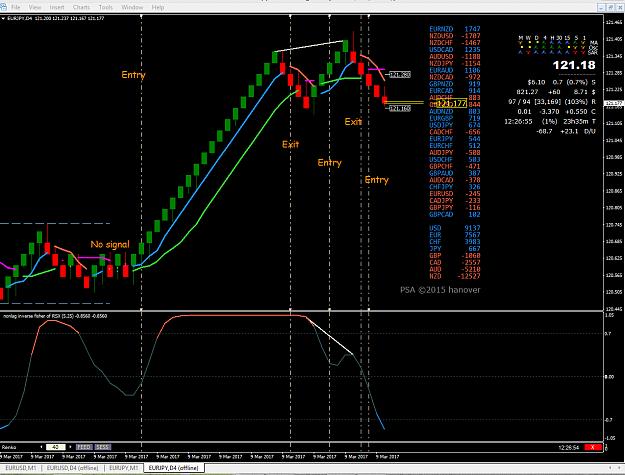Click the 'No signal' chart annotation
The image size is (625, 475).
(110, 244)
